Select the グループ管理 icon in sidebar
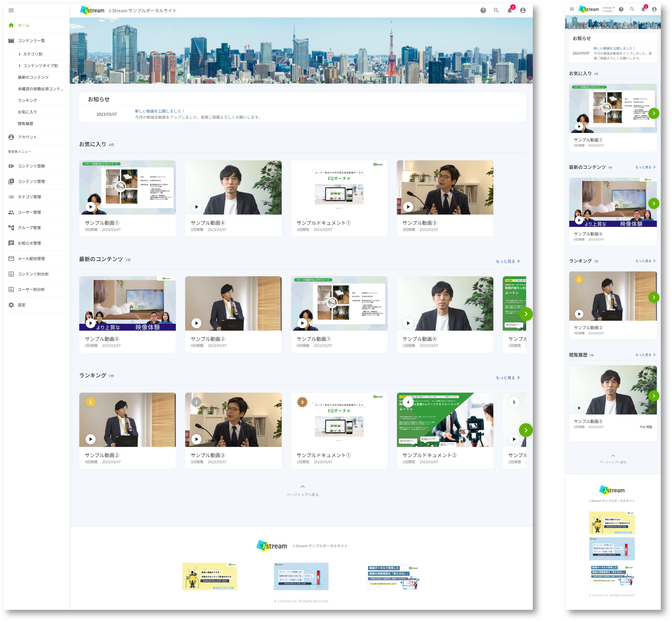Image resolution: width=672 pixels, height=621 pixels. (11, 228)
